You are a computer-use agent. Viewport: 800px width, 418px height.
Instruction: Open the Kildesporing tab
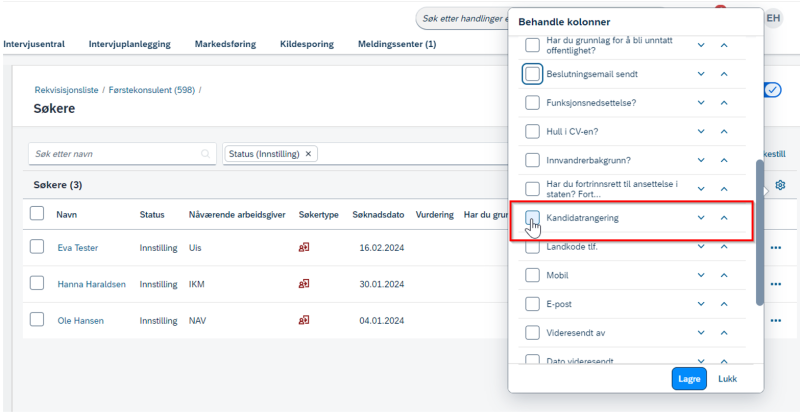tap(307, 44)
